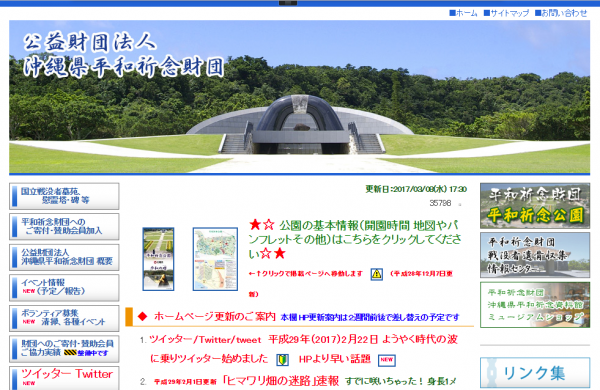Click the ホームページ更新のご案内 heading
Viewport: 600px width, 390px height.
point(215,317)
